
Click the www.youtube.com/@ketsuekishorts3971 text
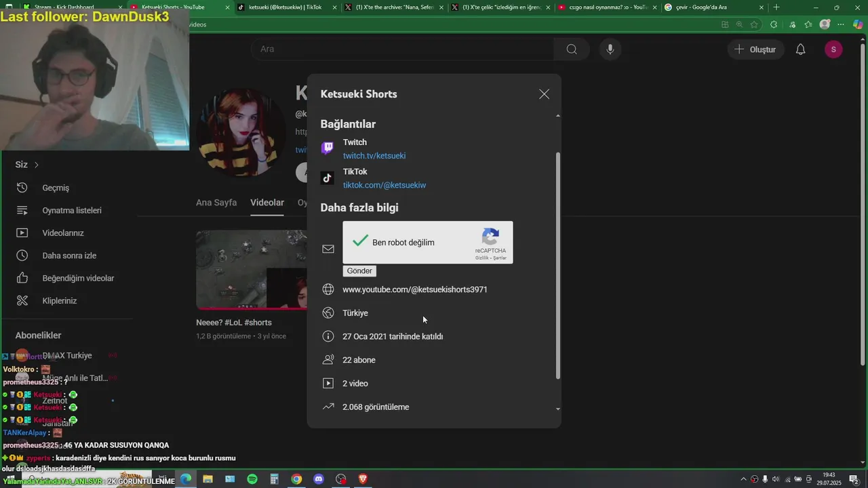(x=415, y=289)
